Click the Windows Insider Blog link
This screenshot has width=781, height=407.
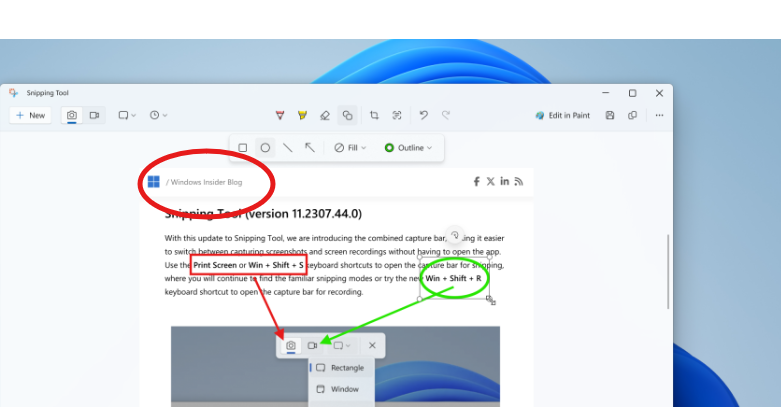[x=206, y=182]
